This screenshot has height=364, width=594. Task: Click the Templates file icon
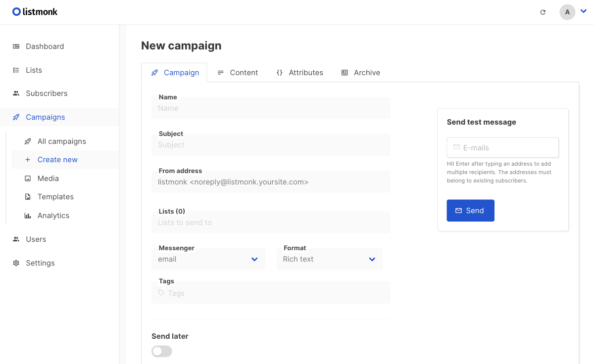tap(28, 197)
